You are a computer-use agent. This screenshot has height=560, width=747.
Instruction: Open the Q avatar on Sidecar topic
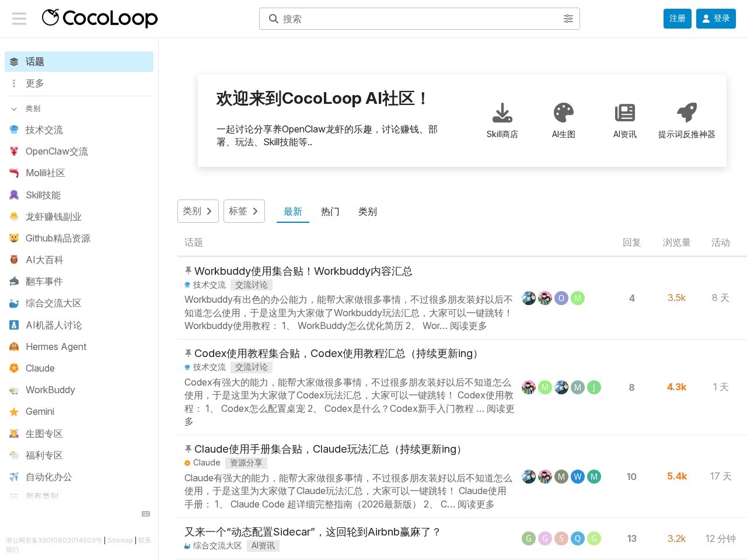pos(578,538)
